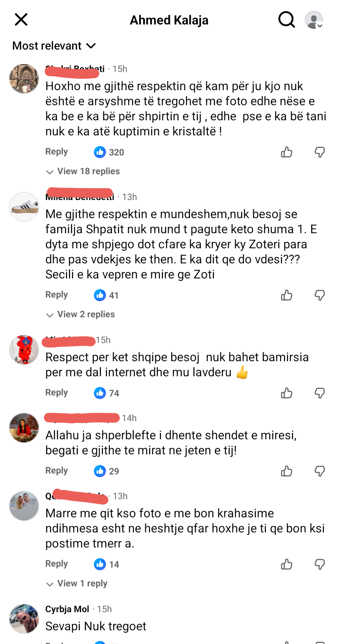Like the comment with 29 reactions
Screen dimensions: 338x644
287,471
